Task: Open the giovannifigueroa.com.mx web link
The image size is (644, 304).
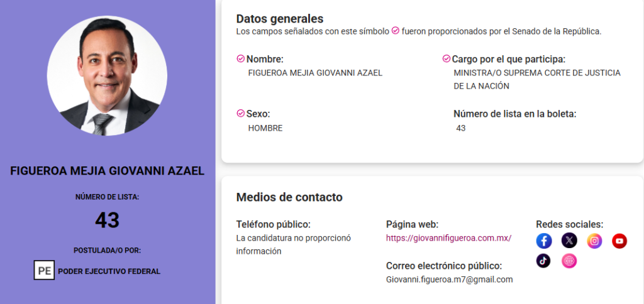Action: [448, 238]
